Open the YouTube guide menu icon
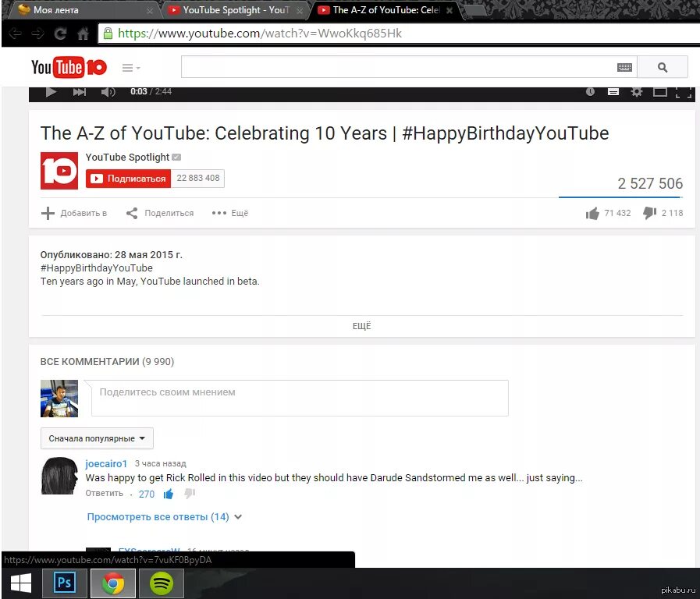The image size is (700, 599). (x=131, y=68)
